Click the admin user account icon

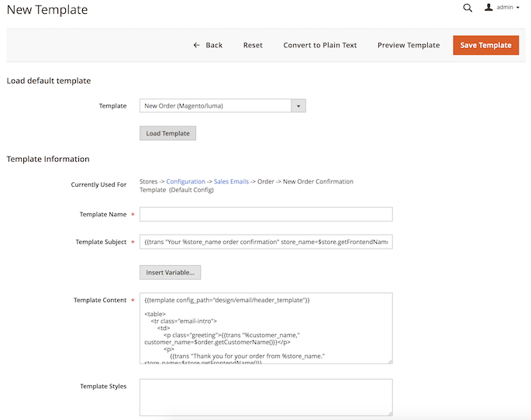(x=488, y=8)
